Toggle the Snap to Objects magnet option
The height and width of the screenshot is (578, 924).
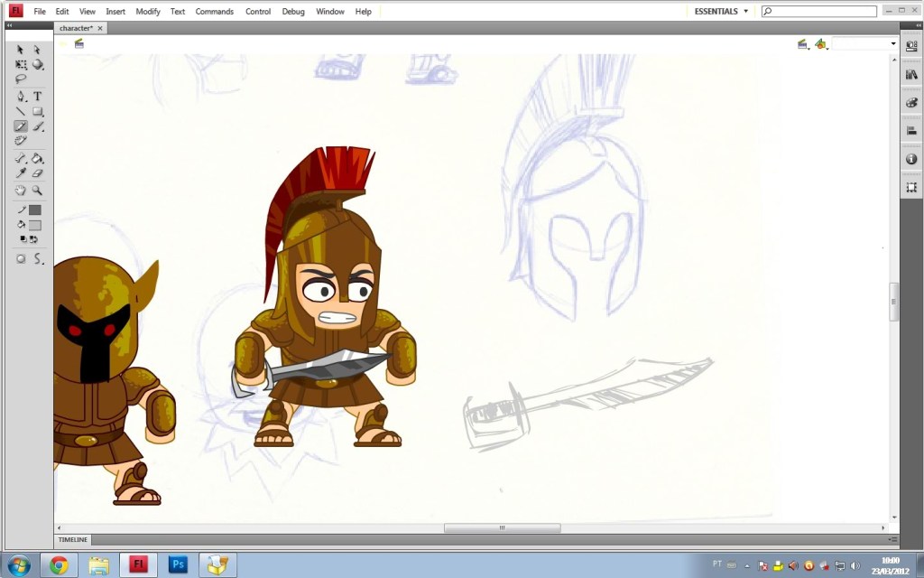click(x=21, y=259)
